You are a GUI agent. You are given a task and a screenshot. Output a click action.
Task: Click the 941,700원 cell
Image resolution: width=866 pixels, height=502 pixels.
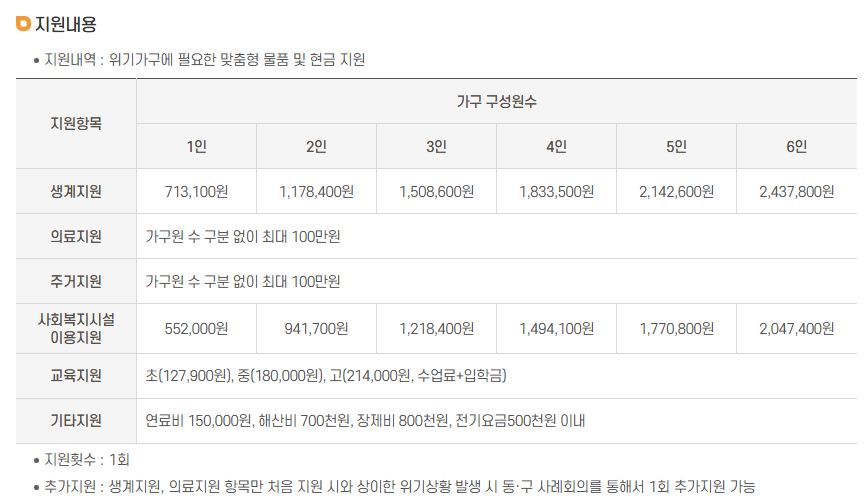point(316,329)
